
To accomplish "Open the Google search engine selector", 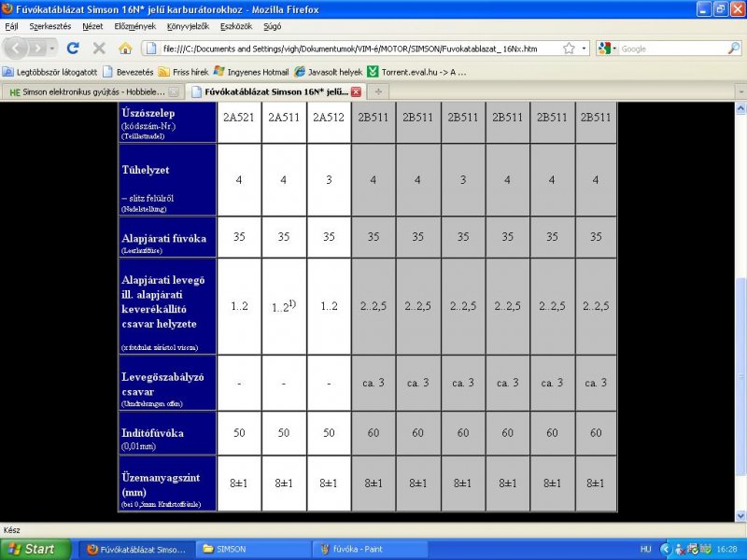I will 608,49.
